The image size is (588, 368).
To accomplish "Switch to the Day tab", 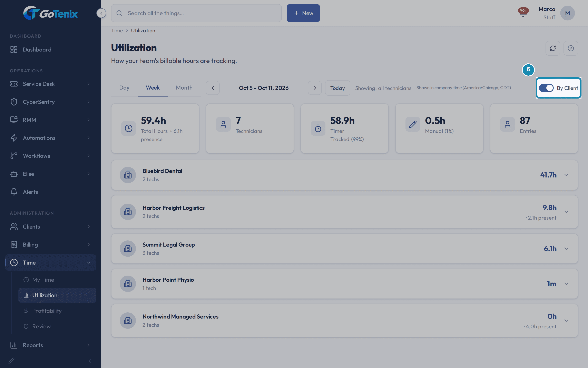I will 124,88.
